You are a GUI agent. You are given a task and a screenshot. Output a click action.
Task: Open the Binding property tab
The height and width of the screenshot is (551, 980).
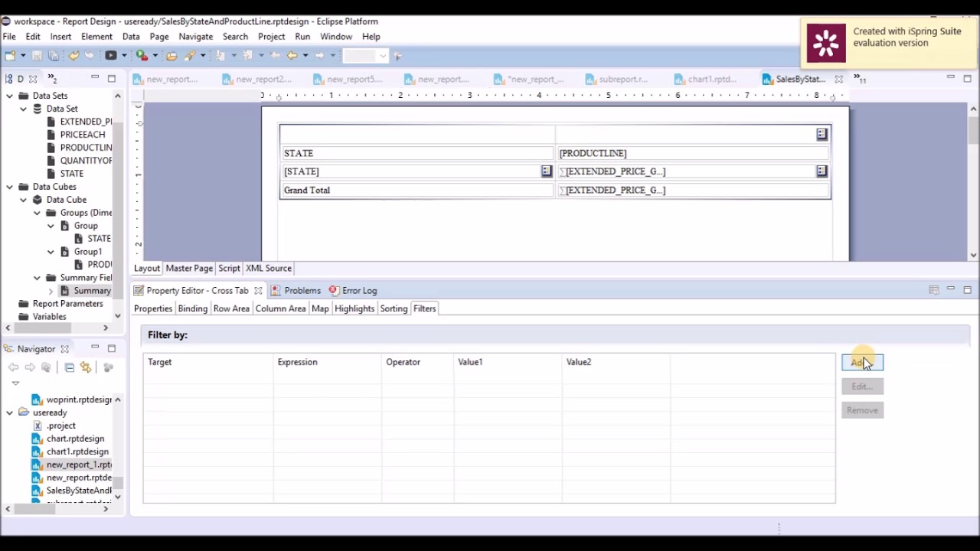point(192,308)
